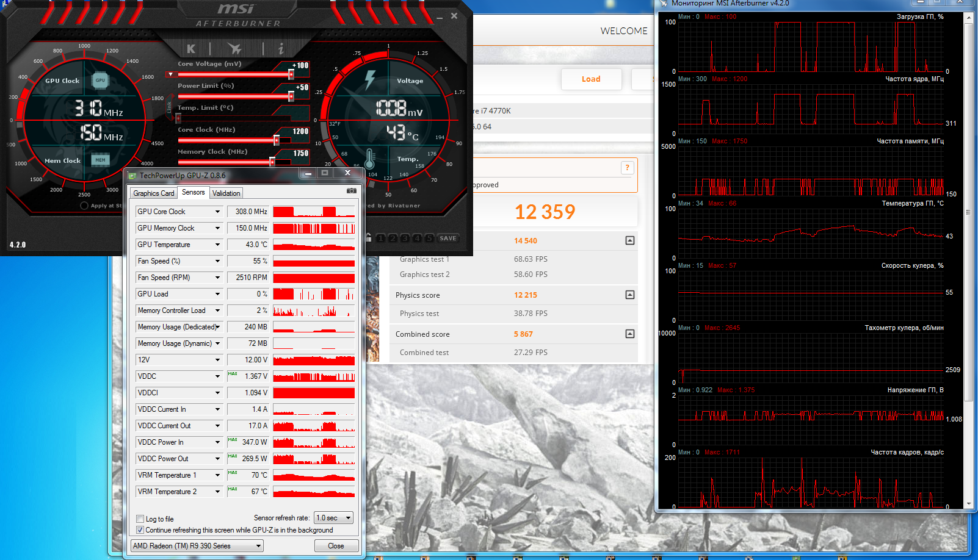Adjust the Power Limit slider handle

pos(291,96)
